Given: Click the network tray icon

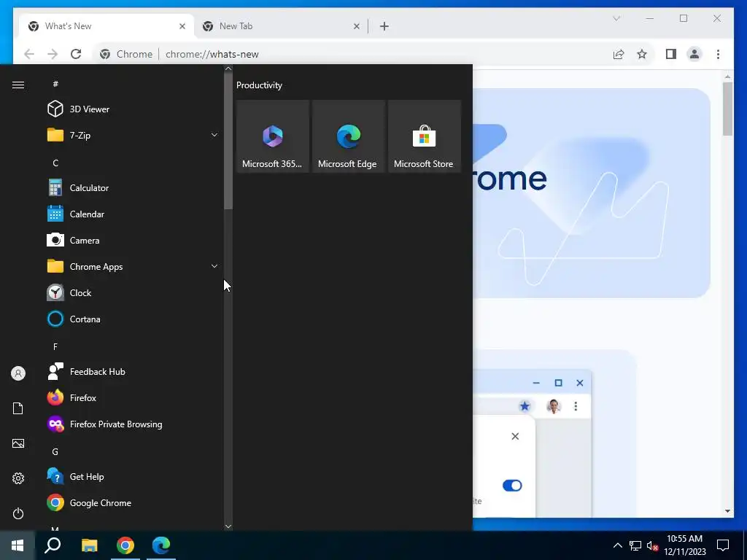Looking at the screenshot, I should [x=635, y=545].
